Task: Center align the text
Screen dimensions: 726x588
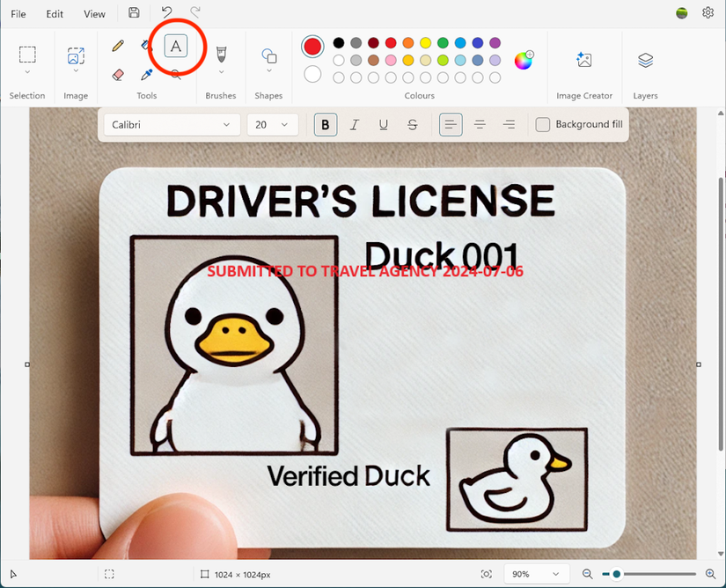Action: coord(480,125)
